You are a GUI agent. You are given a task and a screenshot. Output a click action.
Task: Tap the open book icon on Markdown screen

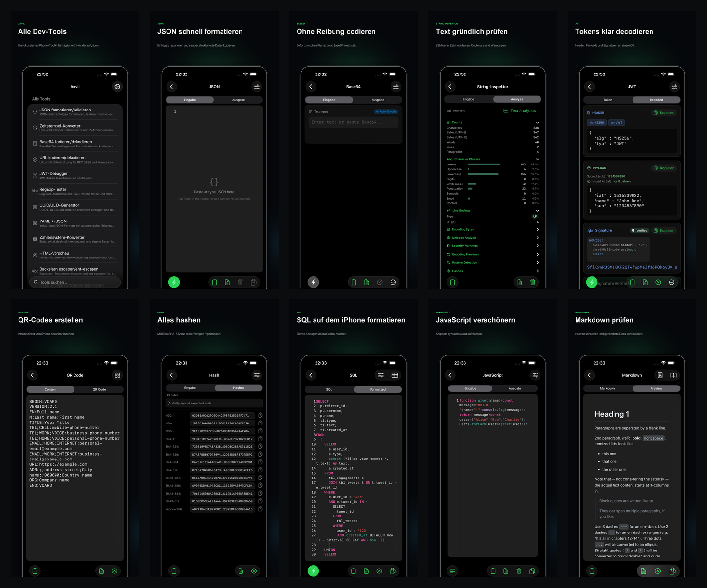[x=673, y=375]
